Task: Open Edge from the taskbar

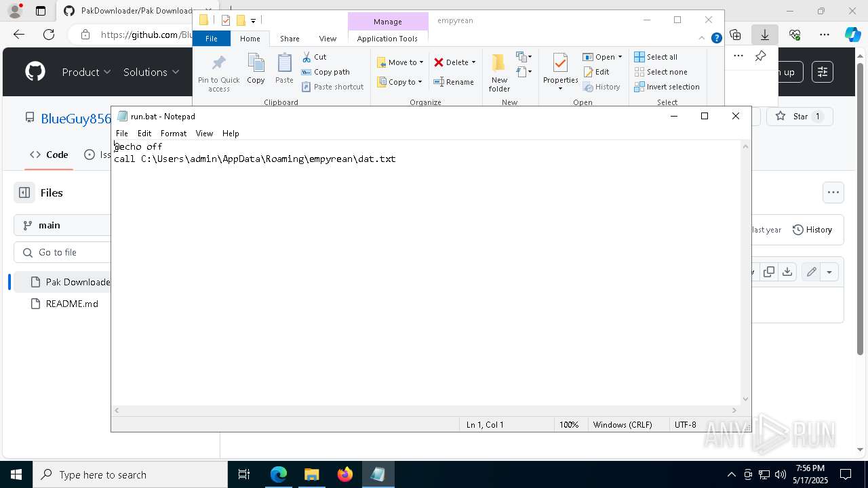Action: coord(279,474)
